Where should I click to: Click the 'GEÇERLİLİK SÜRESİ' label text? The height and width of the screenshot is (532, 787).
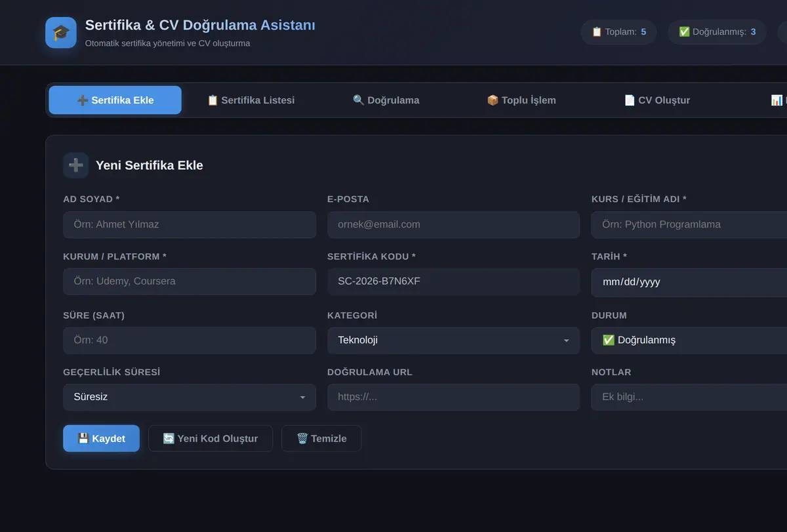click(x=111, y=373)
